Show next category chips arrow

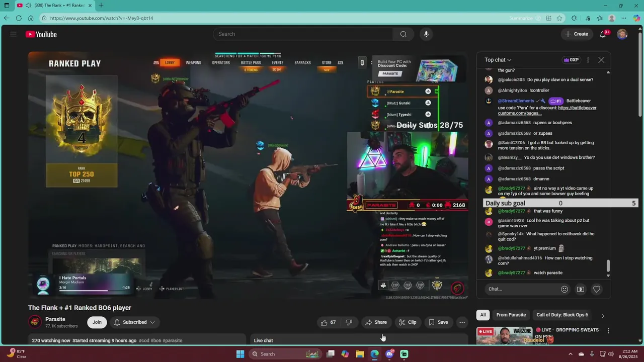603,315
